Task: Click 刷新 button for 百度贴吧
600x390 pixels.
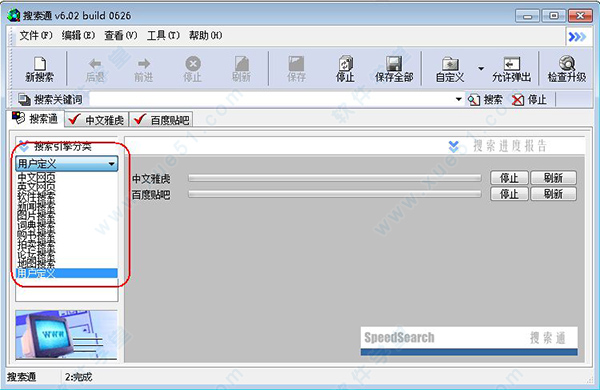Action: [x=553, y=194]
